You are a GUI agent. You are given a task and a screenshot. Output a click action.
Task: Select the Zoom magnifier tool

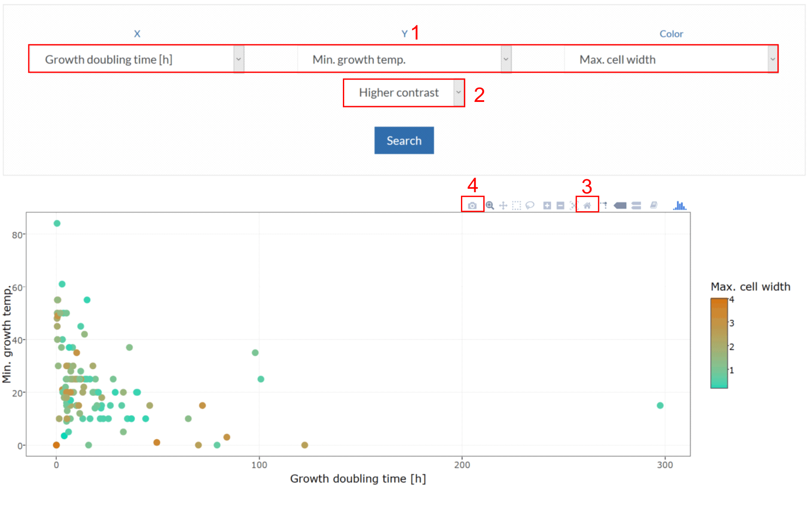(490, 206)
